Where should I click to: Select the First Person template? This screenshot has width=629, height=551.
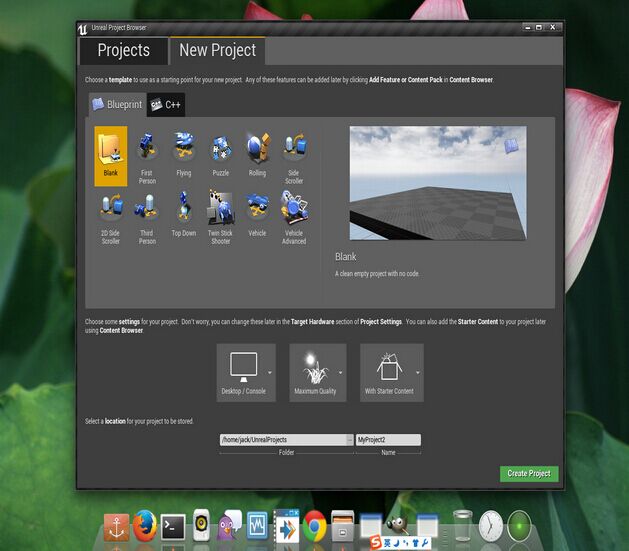click(147, 156)
